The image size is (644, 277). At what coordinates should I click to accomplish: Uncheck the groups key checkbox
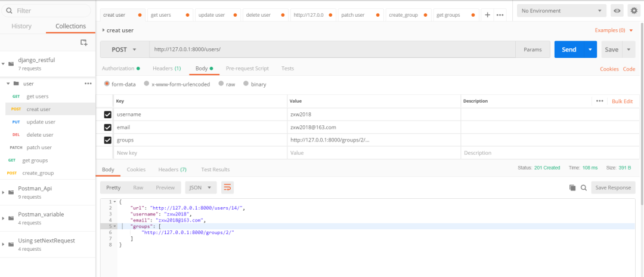coord(107,140)
